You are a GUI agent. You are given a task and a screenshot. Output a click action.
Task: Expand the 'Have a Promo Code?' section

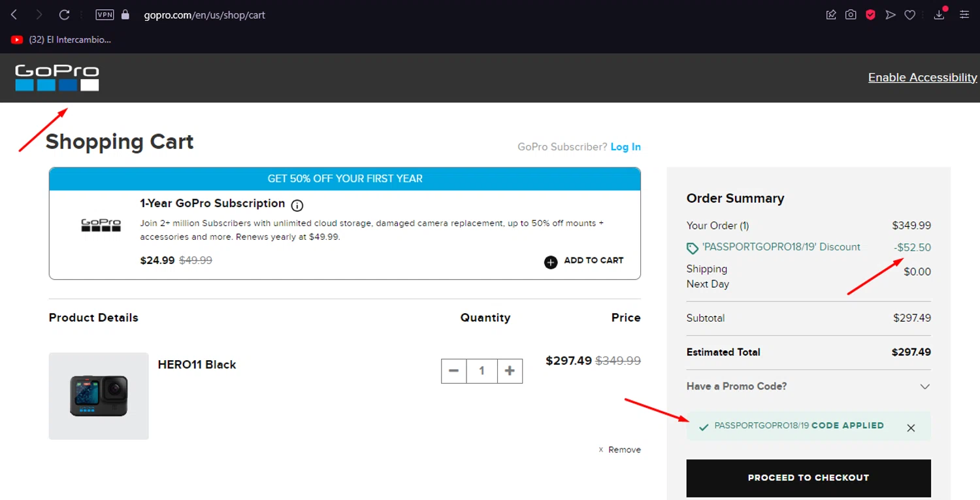click(x=924, y=386)
